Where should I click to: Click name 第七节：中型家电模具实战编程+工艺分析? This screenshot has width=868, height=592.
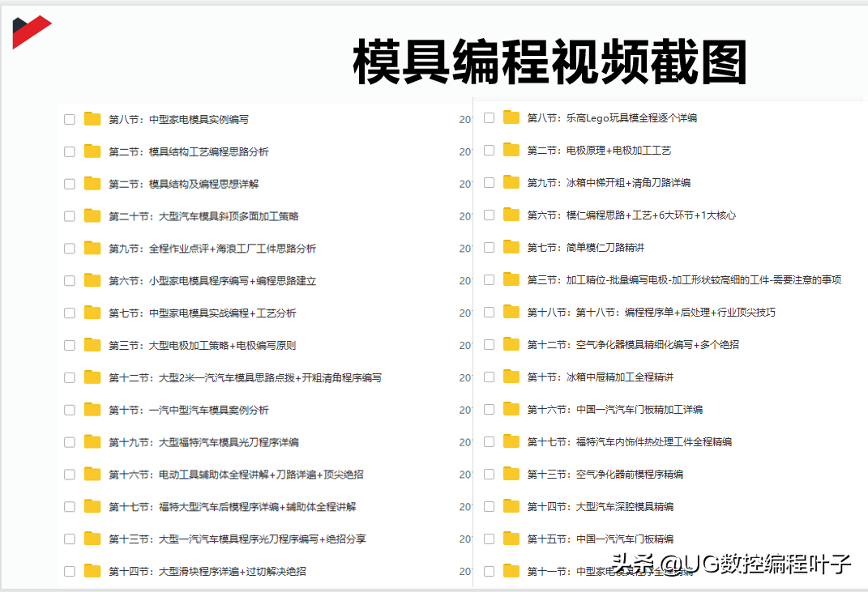click(x=203, y=313)
